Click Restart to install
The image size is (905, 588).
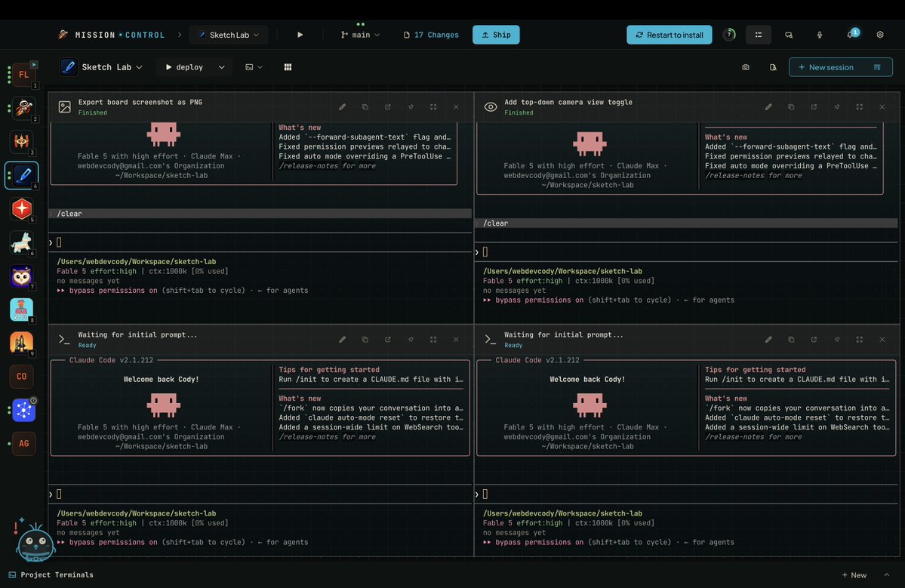pyautogui.click(x=670, y=35)
